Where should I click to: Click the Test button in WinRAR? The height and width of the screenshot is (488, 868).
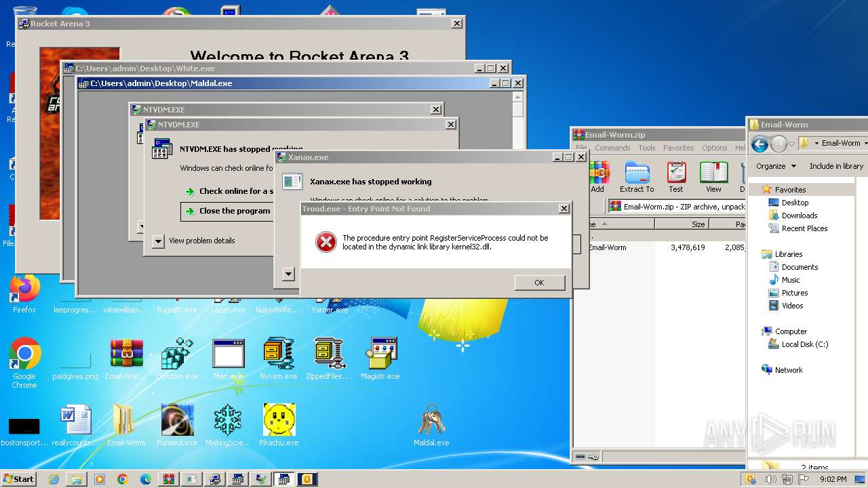[676, 177]
